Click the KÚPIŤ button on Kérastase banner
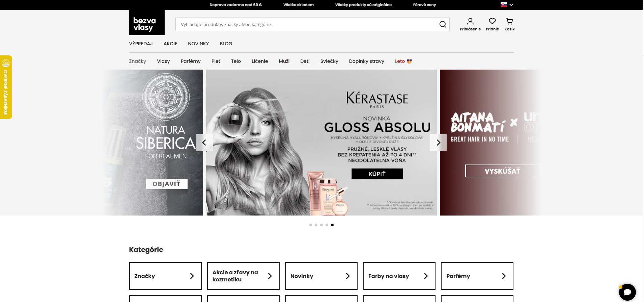Viewport: 644px width, 302px height. 377,174
